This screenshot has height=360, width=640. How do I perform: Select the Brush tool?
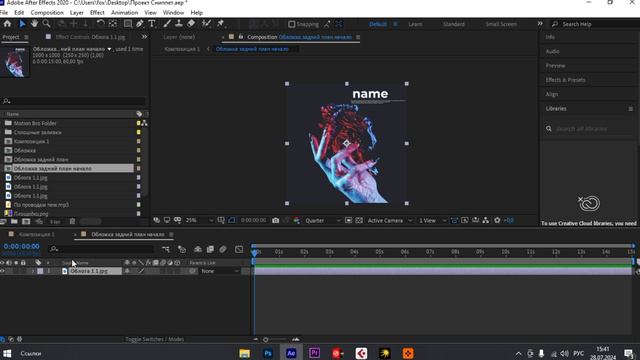[x=167, y=24]
